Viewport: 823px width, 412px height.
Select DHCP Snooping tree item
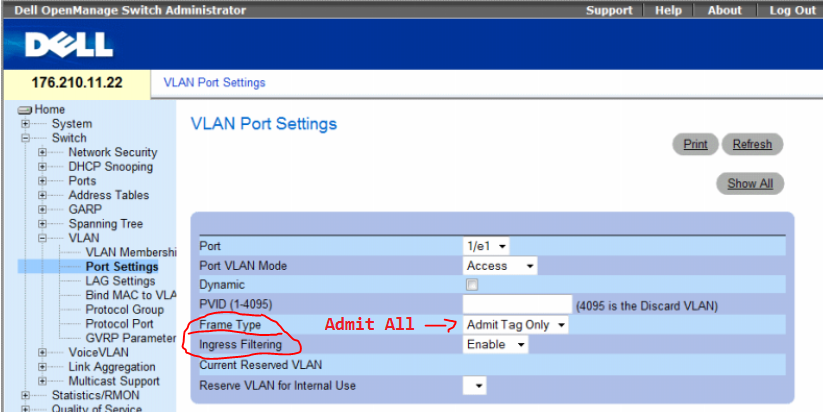[111, 167]
